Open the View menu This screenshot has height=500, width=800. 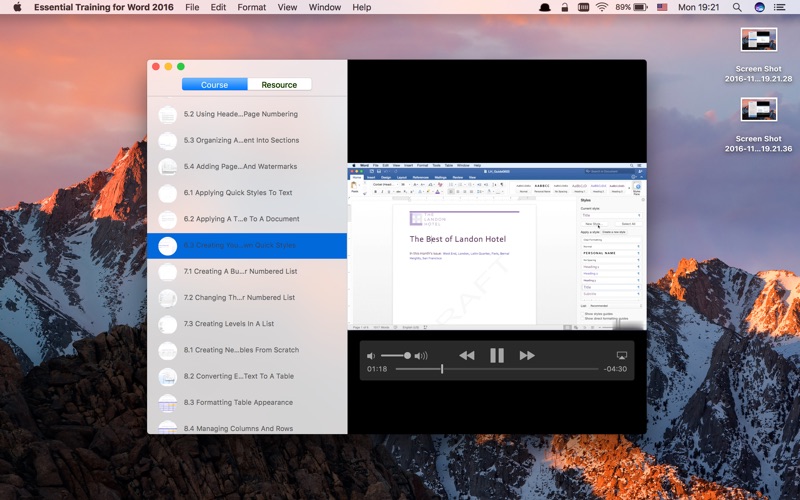pos(287,7)
